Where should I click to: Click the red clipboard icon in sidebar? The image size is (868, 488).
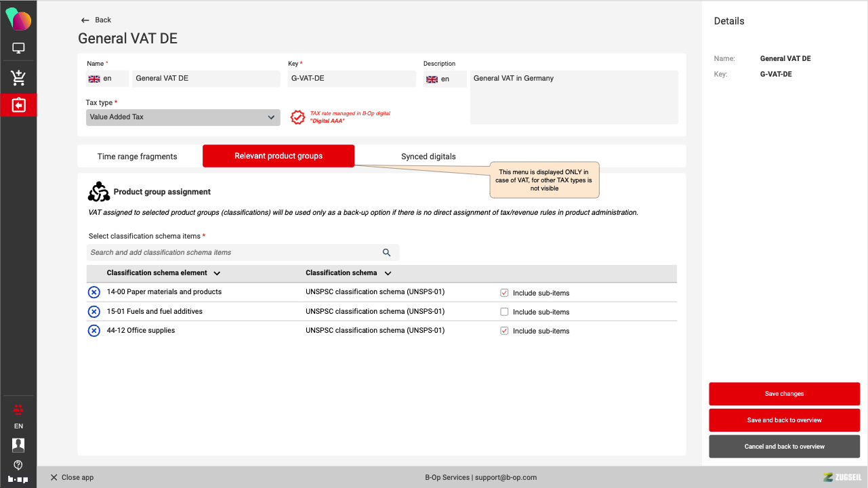coord(18,105)
